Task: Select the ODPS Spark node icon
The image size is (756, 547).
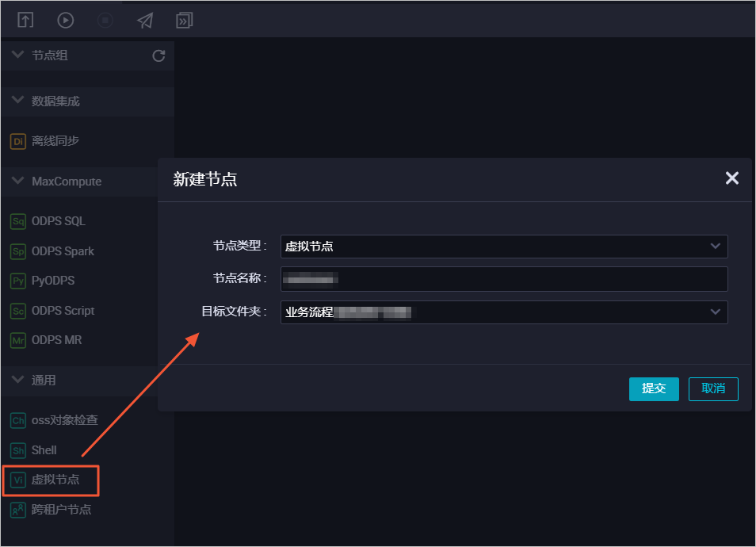Action: click(18, 251)
